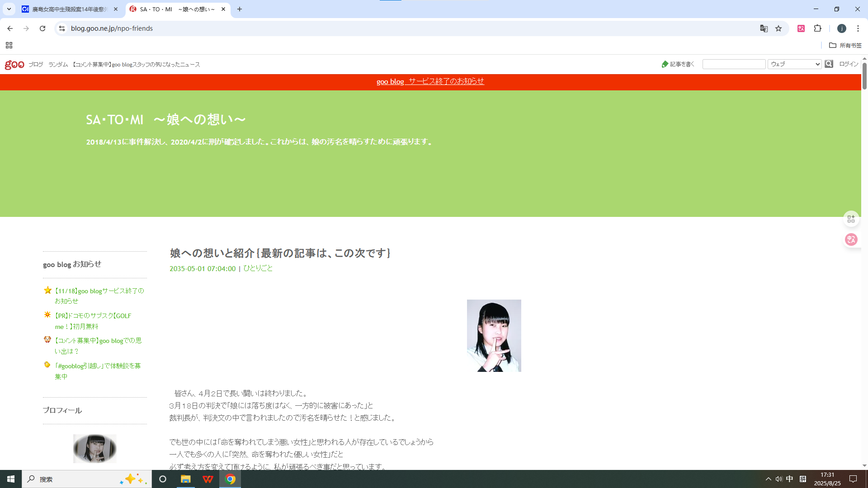The image size is (868, 488).
Task: Open Chrome three-dot menu
Action: pyautogui.click(x=858, y=28)
